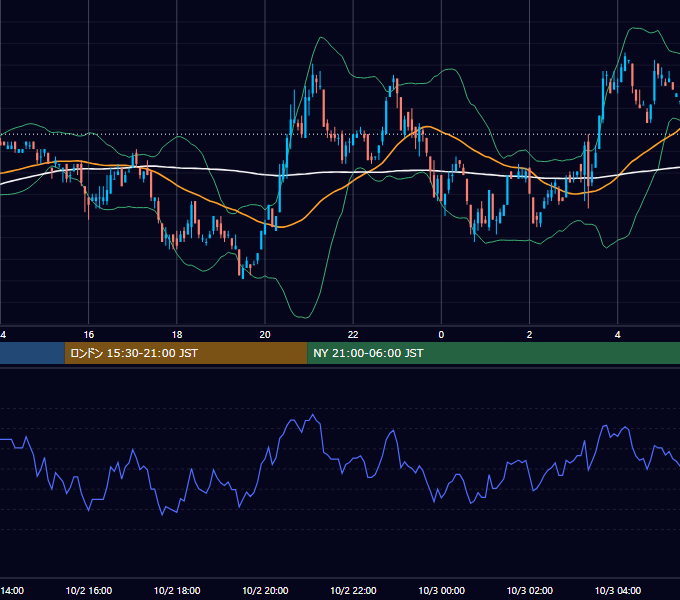This screenshot has width=680, height=600.
Task: Click the 10/2 22:00 time label
Action: tap(353, 590)
